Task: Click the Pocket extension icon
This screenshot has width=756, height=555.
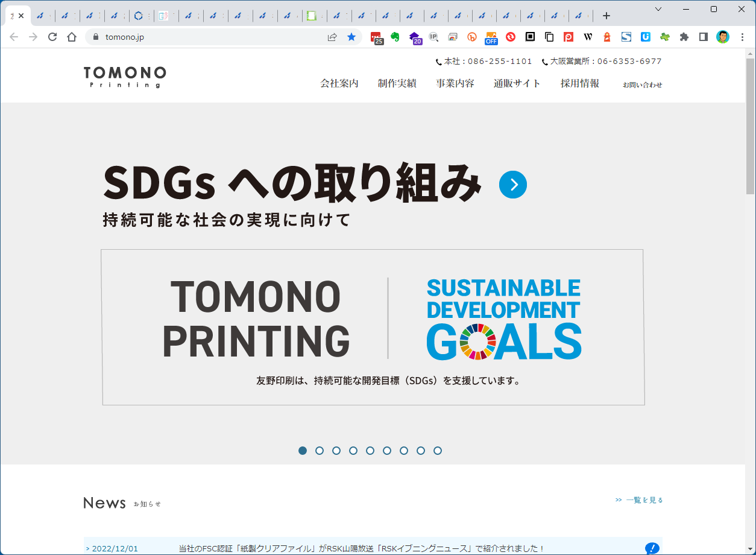Action: point(568,37)
